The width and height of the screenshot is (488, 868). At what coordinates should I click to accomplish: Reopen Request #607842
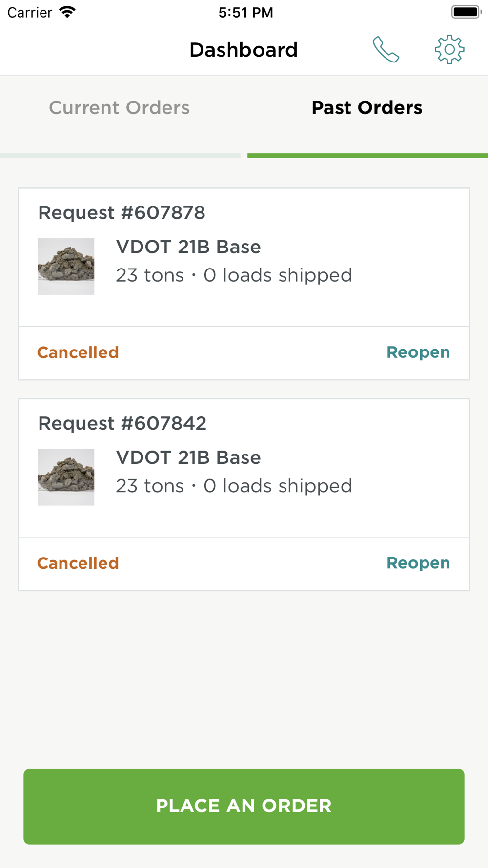pyautogui.click(x=418, y=563)
